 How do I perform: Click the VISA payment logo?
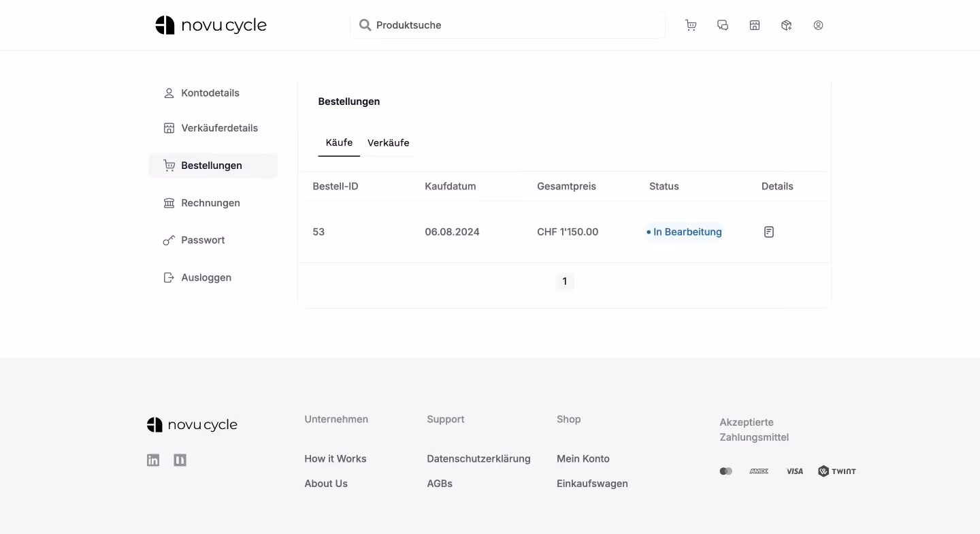[794, 471]
